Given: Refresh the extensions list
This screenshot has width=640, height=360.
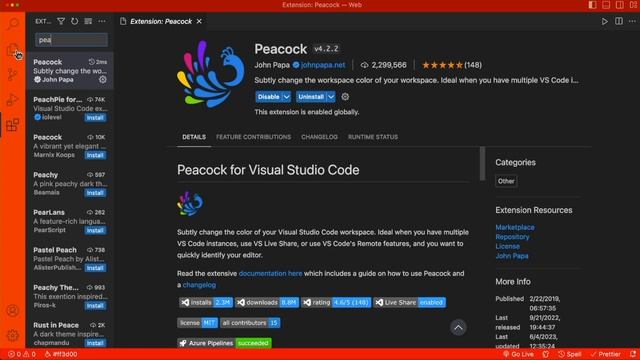Looking at the screenshot, I should point(74,21).
